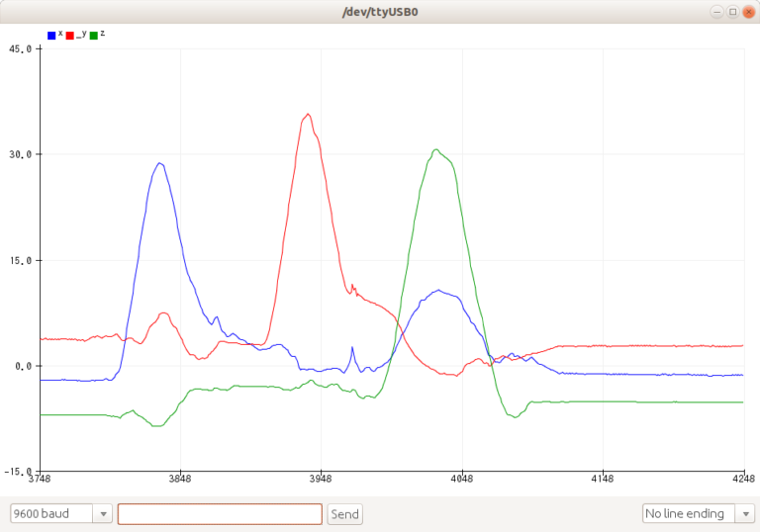The width and height of the screenshot is (760, 532).
Task: Click the 3748 x-axis tick label
Action: click(40, 481)
